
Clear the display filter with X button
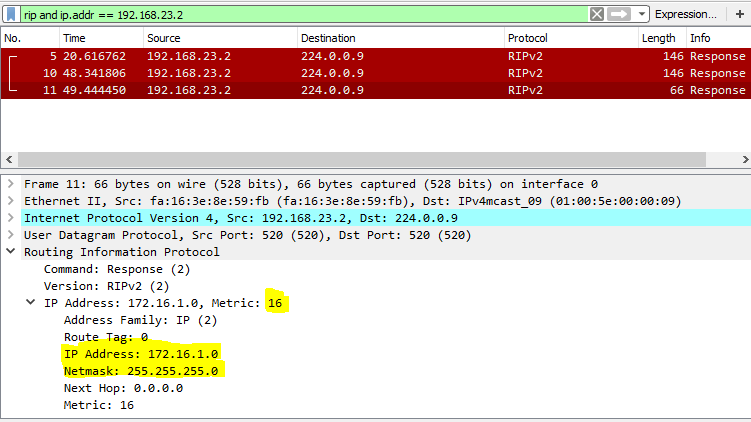coord(597,14)
